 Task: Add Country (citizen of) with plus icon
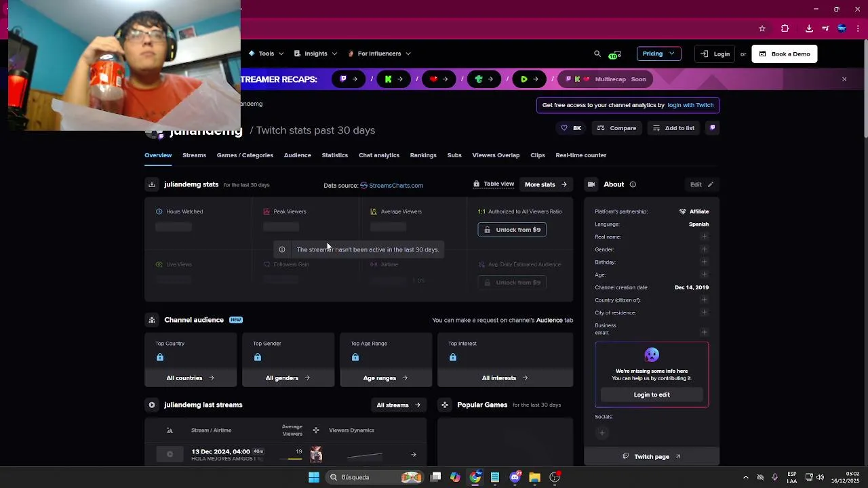click(704, 300)
